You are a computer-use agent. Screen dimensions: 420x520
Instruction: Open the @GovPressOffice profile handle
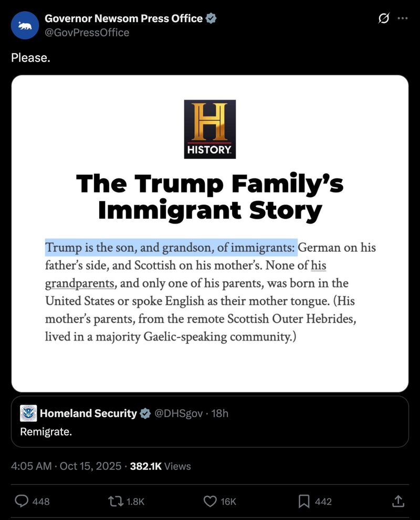pos(87,33)
